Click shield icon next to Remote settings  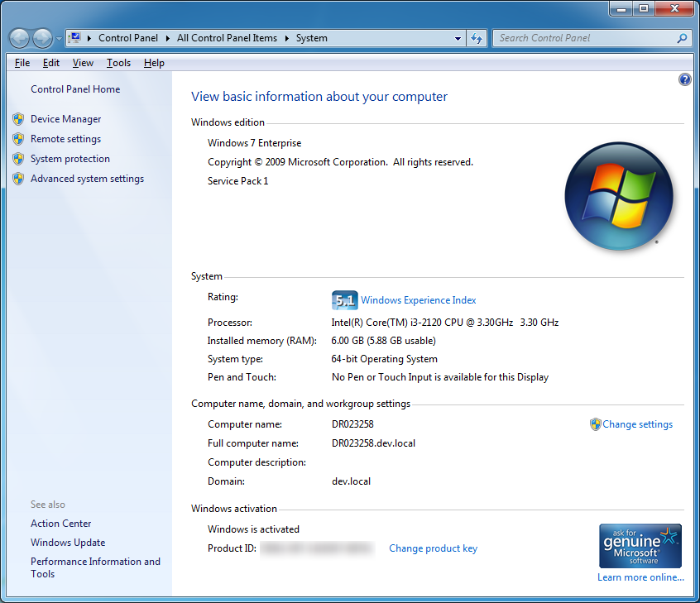pyautogui.click(x=18, y=139)
